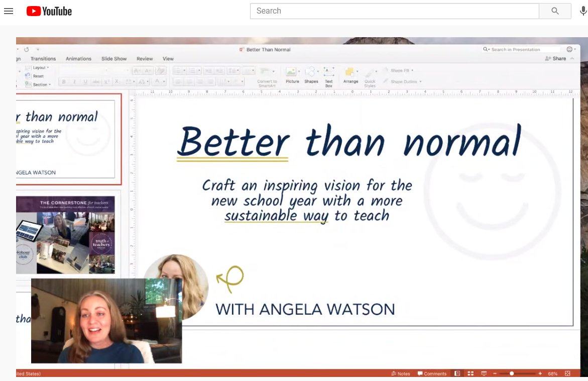The height and width of the screenshot is (381, 588).
Task: Increase font size button
Action: (137, 70)
